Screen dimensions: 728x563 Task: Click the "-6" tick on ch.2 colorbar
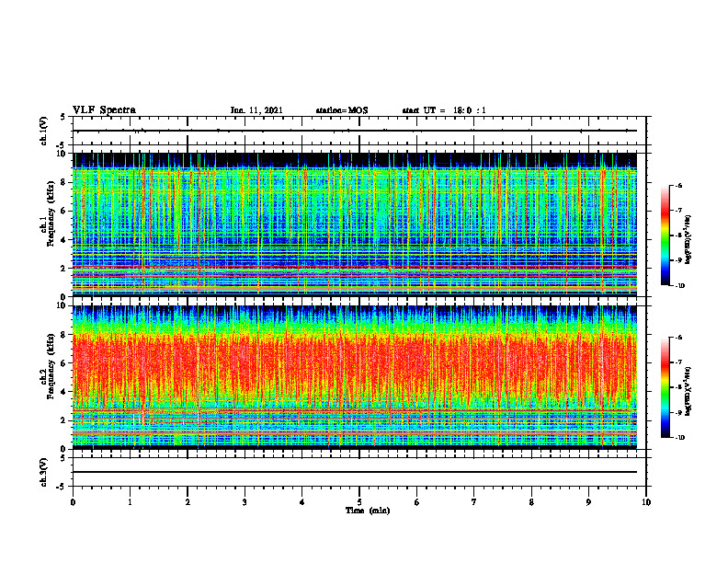coord(678,338)
